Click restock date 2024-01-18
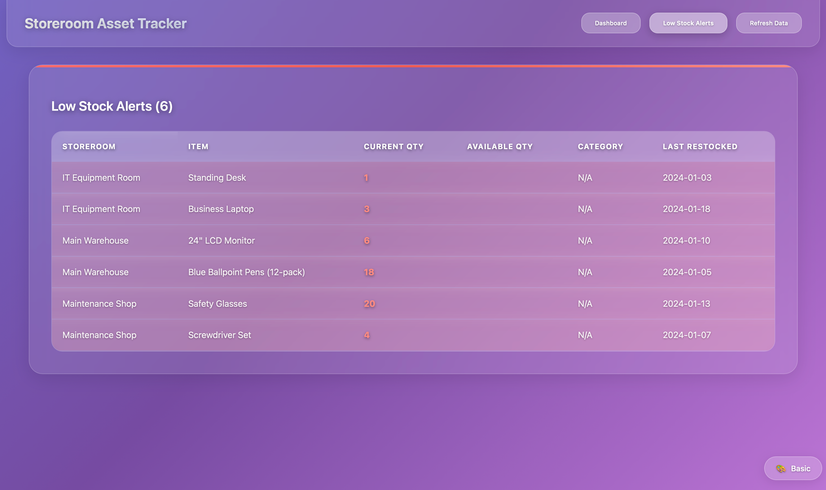The width and height of the screenshot is (826, 490). (686, 209)
